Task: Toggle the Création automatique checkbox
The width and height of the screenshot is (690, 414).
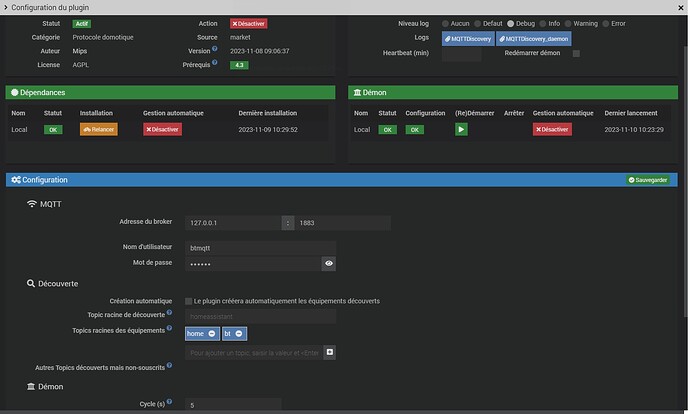Action: tap(188, 301)
